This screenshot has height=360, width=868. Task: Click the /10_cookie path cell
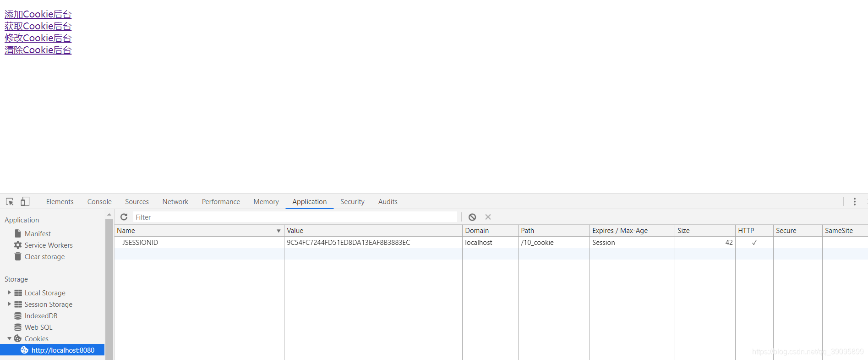click(x=554, y=243)
